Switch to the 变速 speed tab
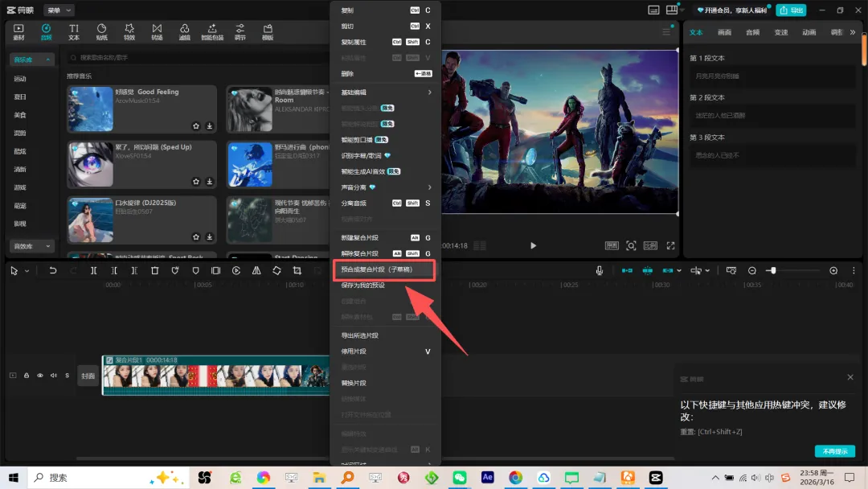Image resolution: width=868 pixels, height=489 pixels. (x=781, y=32)
